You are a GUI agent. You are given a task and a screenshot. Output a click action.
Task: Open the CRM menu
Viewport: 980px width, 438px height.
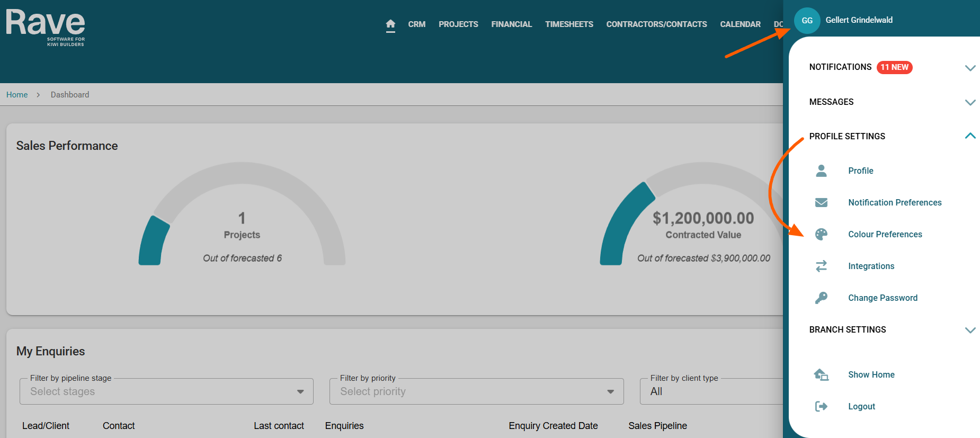coord(416,24)
